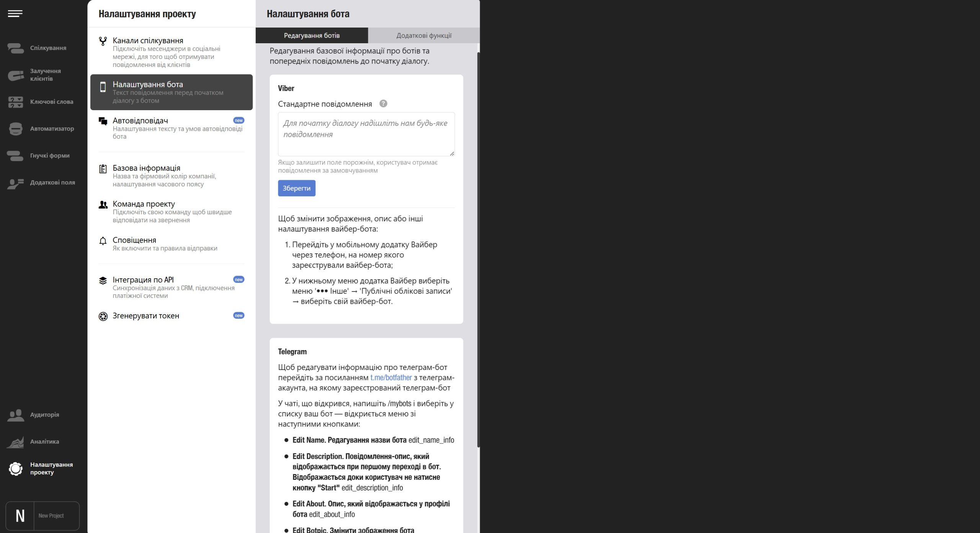Click the 'new' badge beside Інтеграция по API
The width and height of the screenshot is (980, 533).
pyautogui.click(x=238, y=280)
